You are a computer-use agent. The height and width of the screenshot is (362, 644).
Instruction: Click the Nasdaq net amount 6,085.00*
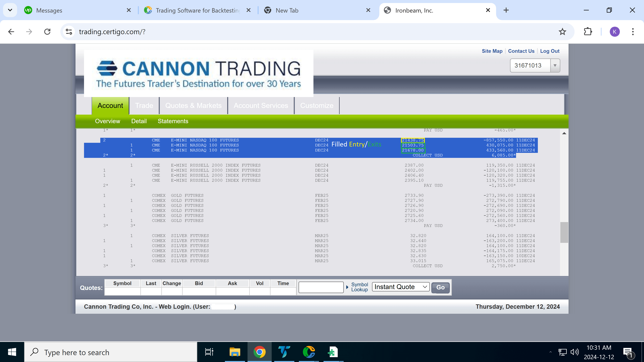tap(503, 155)
